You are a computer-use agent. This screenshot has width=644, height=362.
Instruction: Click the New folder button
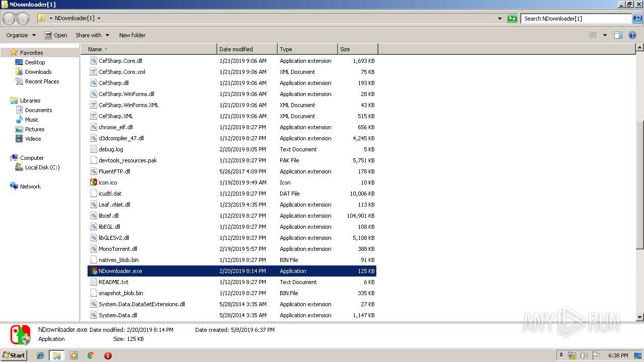tap(132, 35)
